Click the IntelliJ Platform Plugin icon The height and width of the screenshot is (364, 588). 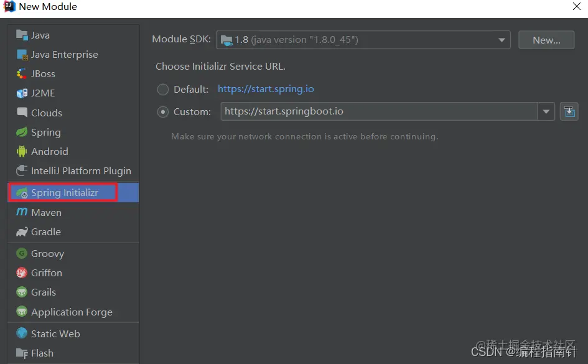pos(22,170)
